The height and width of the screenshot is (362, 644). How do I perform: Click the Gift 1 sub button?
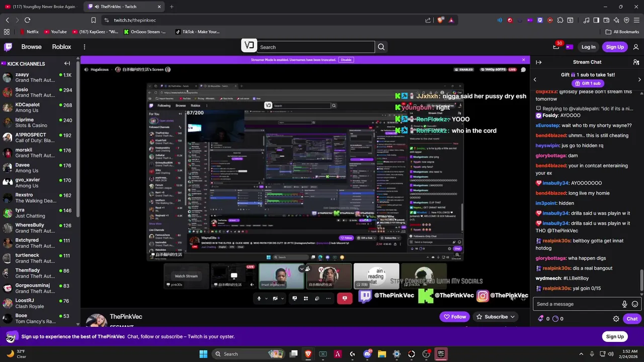tap(587, 83)
